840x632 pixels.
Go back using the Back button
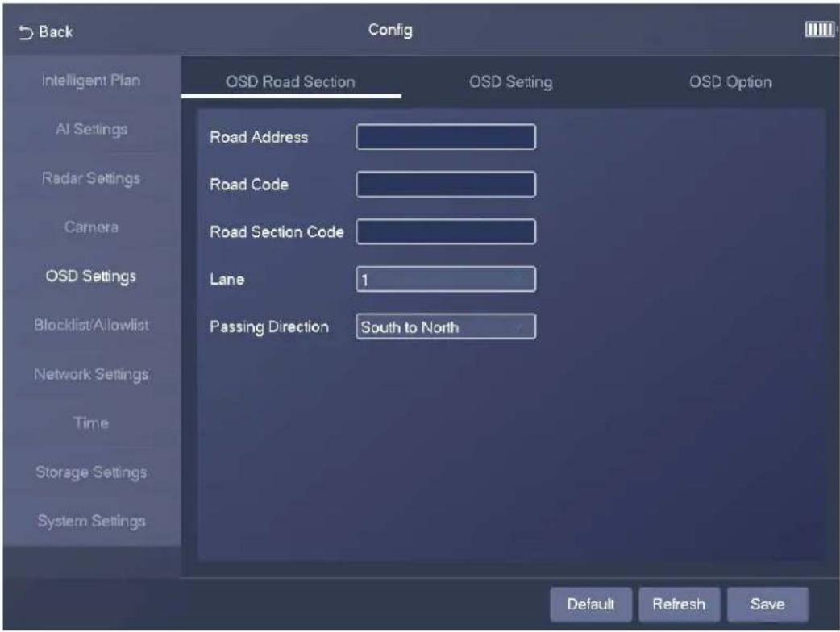pos(45,32)
